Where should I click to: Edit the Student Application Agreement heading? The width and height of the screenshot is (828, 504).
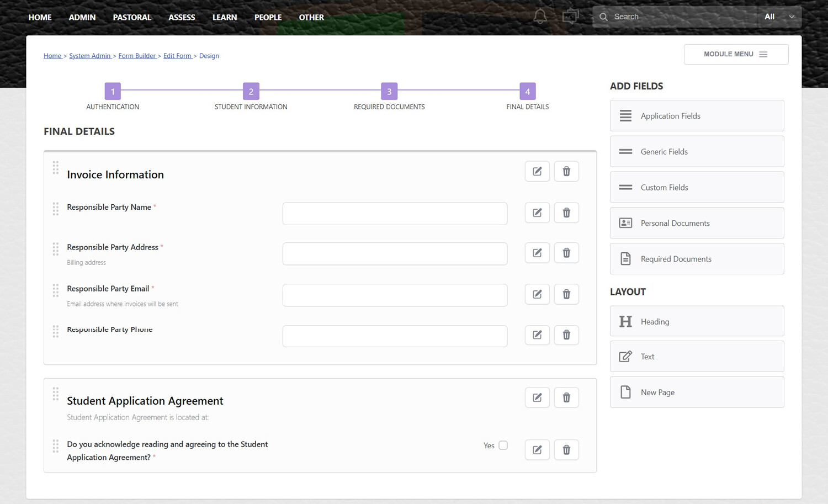(x=537, y=397)
